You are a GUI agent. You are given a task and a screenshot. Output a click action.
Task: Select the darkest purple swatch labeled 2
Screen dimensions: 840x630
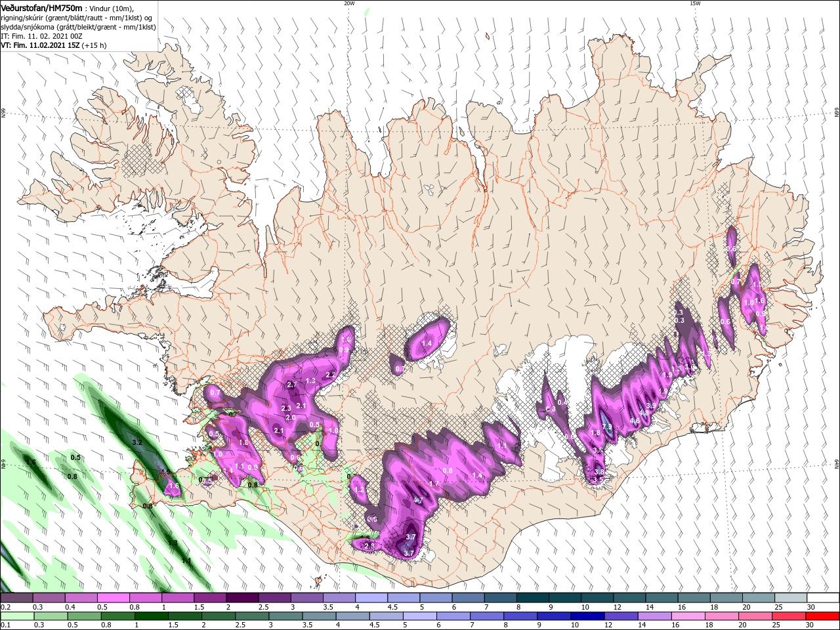click(x=242, y=598)
